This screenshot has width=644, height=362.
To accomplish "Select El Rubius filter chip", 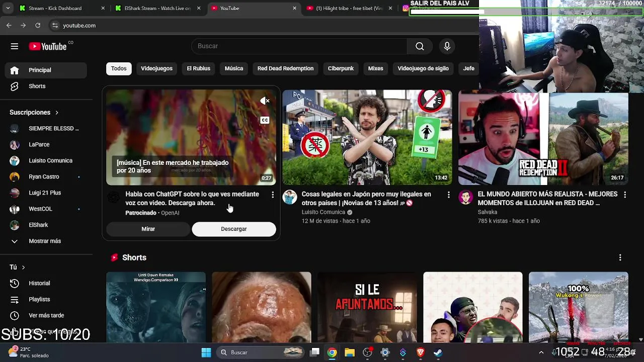I will [198, 68].
